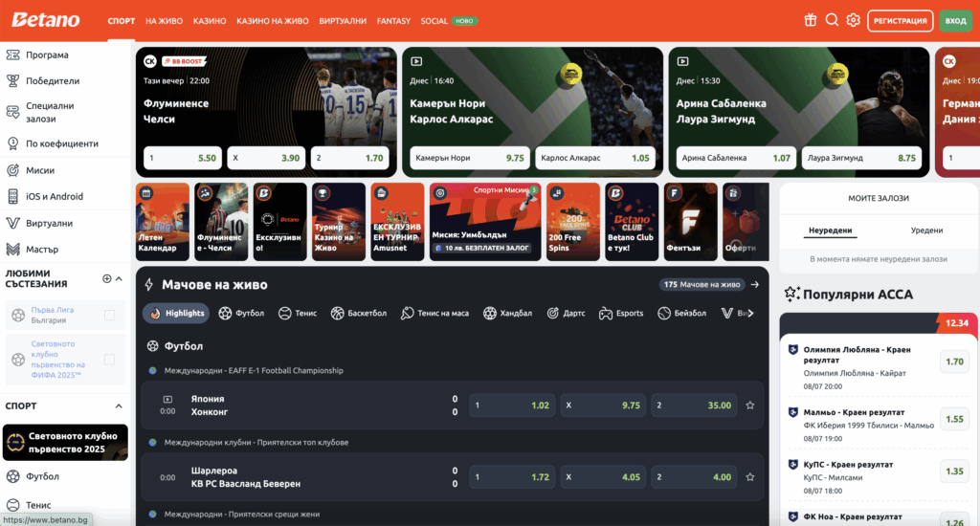Open the gift promotions icon in header

click(x=810, y=20)
